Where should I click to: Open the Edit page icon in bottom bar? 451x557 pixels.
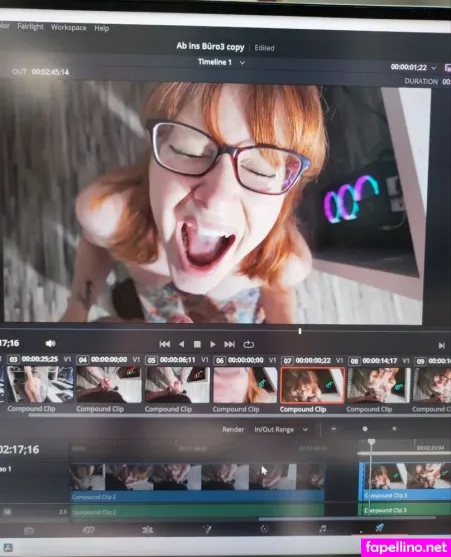[147, 530]
